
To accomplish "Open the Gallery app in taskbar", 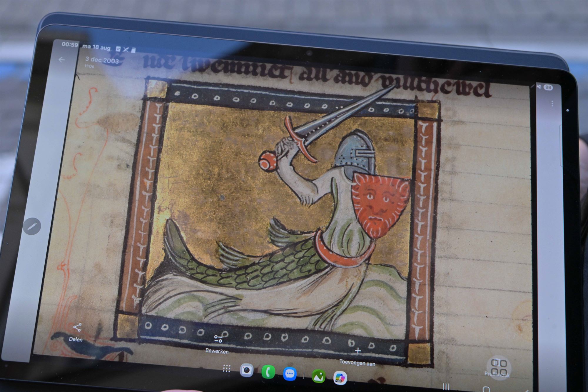I will pos(319,376).
